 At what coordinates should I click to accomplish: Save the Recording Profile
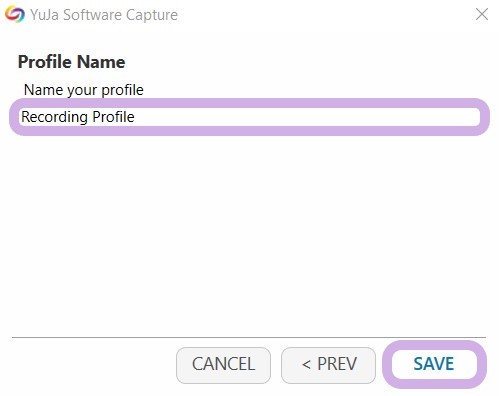434,364
